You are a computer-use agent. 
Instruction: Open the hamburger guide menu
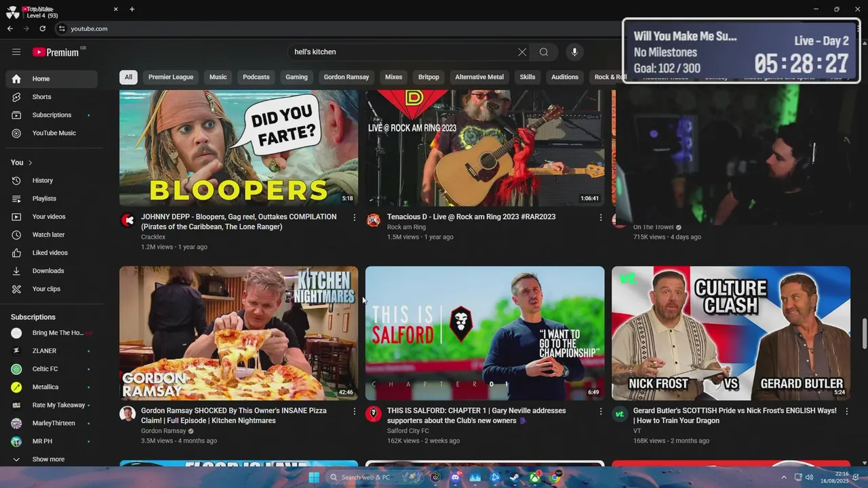tap(16, 52)
